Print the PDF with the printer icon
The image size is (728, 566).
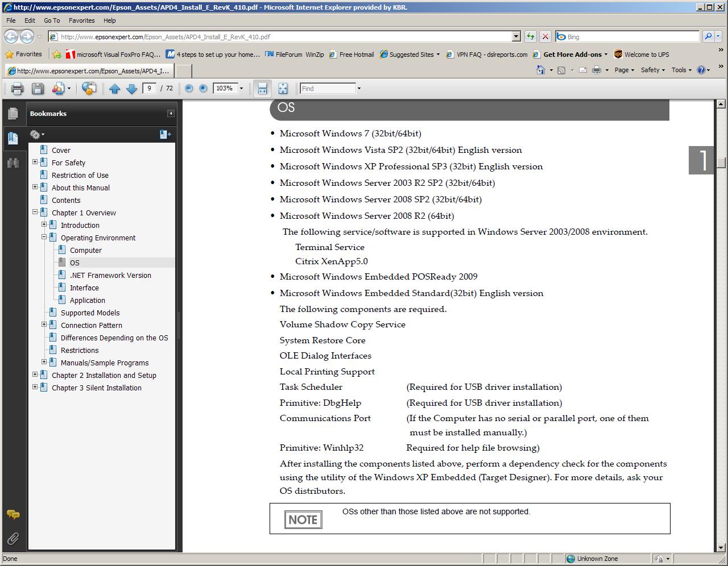click(17, 89)
